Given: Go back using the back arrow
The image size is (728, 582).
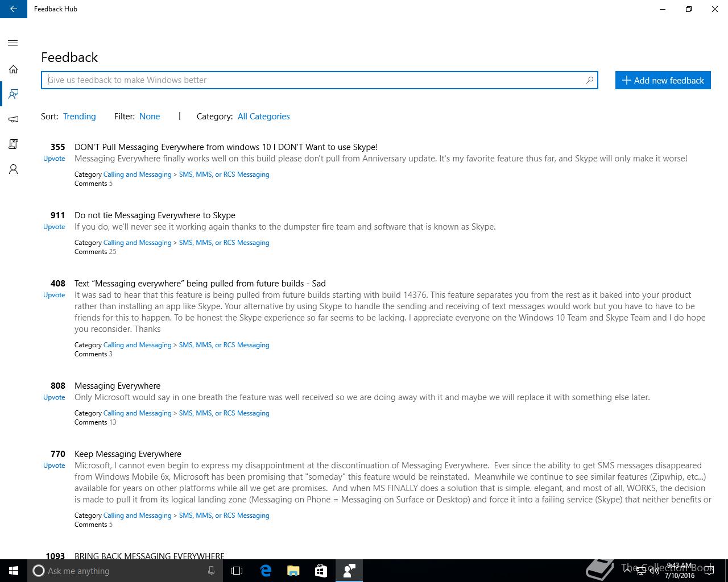Looking at the screenshot, I should point(13,9).
